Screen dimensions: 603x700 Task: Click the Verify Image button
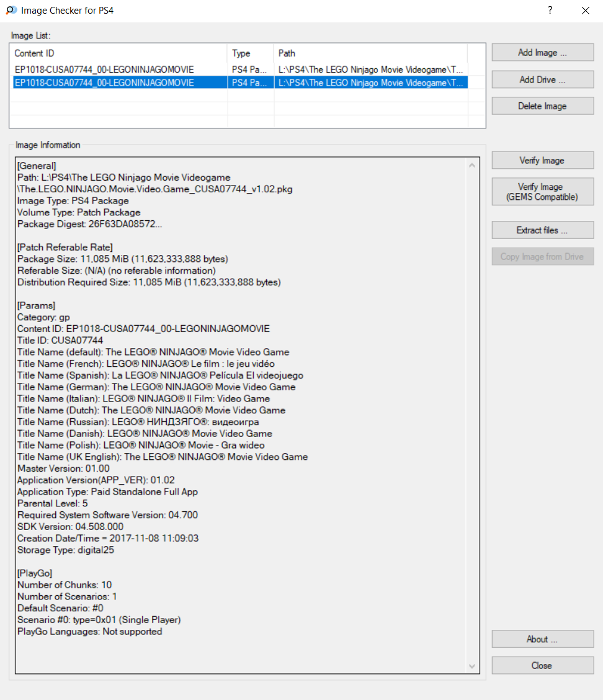pos(542,160)
